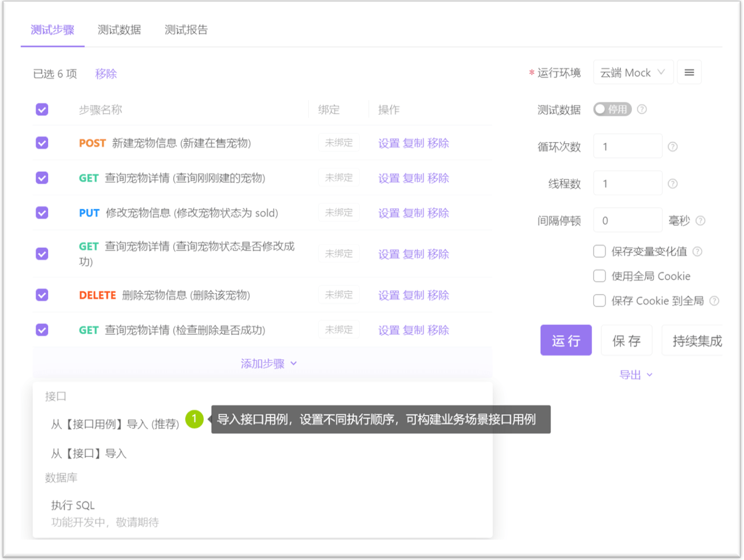Open the 云端 Mock environment dropdown
This screenshot has height=560, width=744.
pos(633,72)
